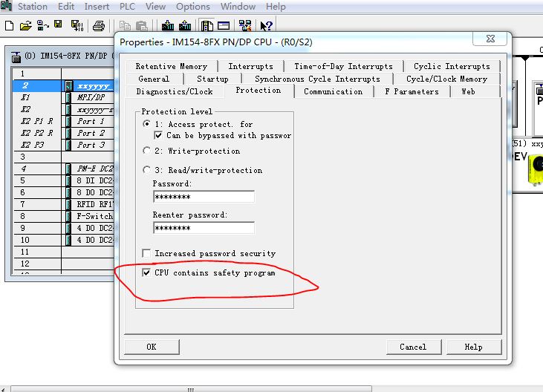Toggle CPU contains safety program checkbox
Viewport: 543px width, 392px height.
(x=146, y=272)
